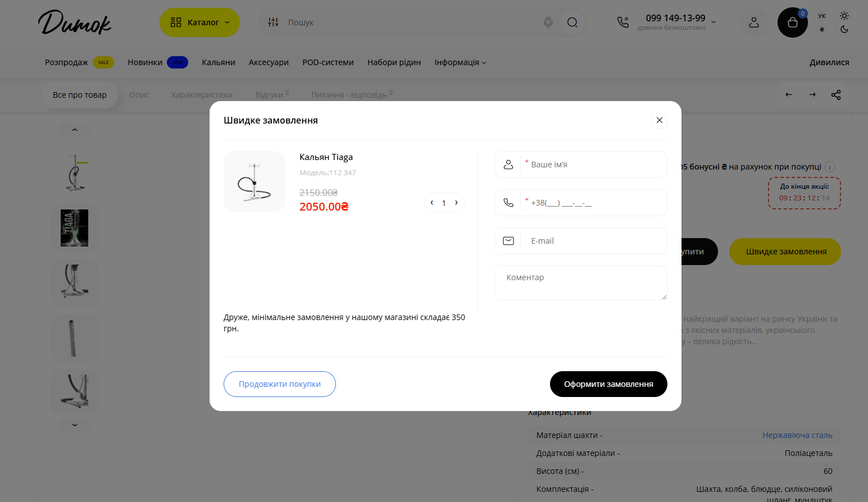Click the Оформити замовлення button
Viewport: 868px width, 502px height.
tap(608, 384)
